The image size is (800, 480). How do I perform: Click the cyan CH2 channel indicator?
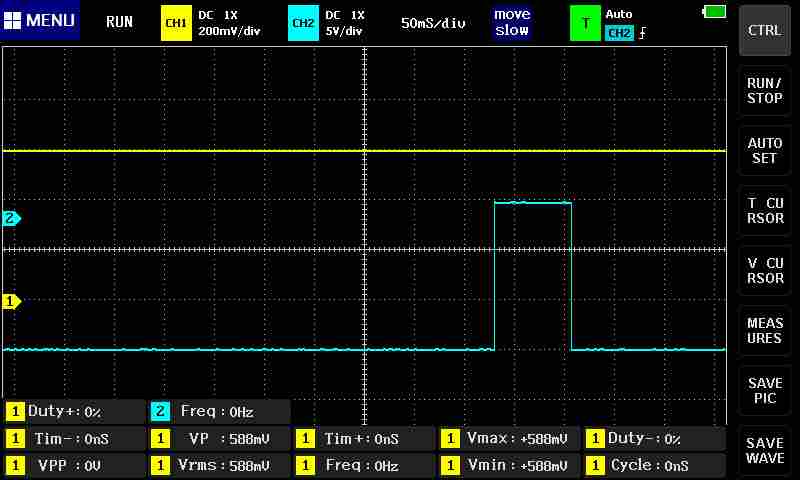coord(302,22)
